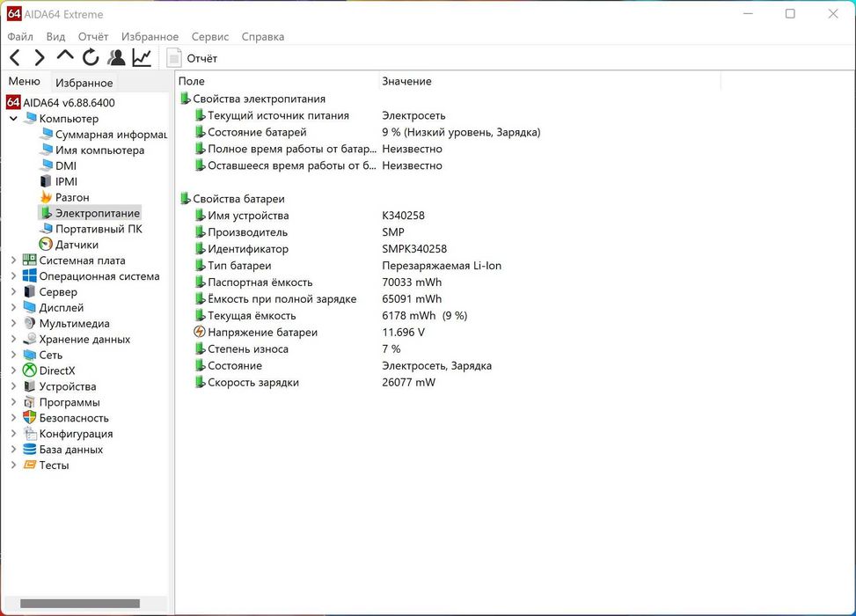856x616 pixels.
Task: Click the DMI computer icon
Action: click(x=47, y=165)
